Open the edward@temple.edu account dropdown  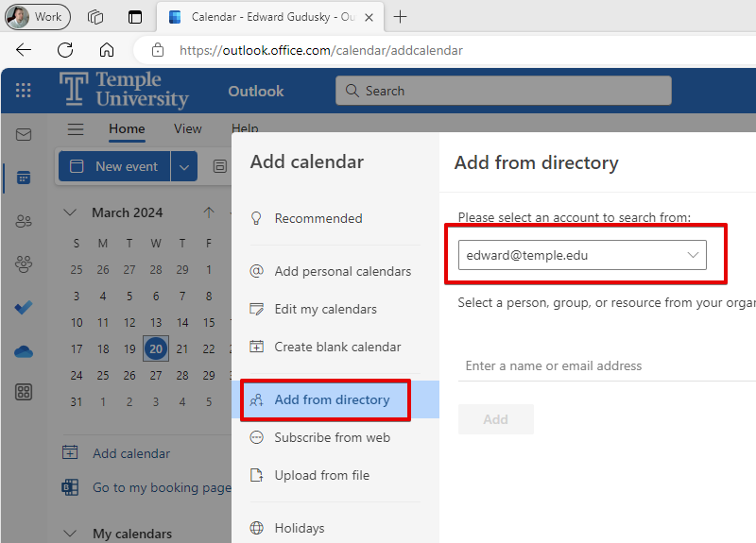582,255
